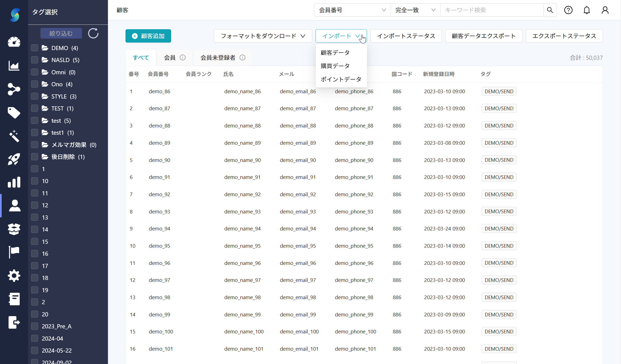Click the notification bell icon
621x364 pixels.
[586, 10]
